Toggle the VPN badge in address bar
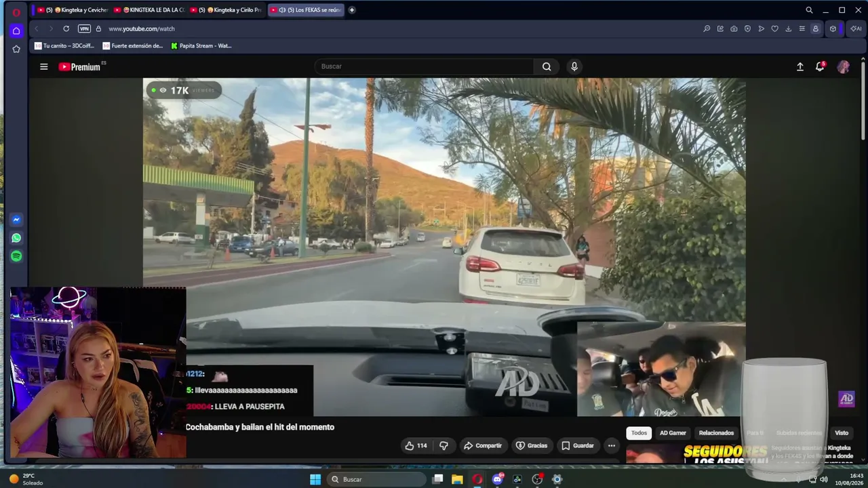The width and height of the screenshot is (868, 488). tap(84, 28)
